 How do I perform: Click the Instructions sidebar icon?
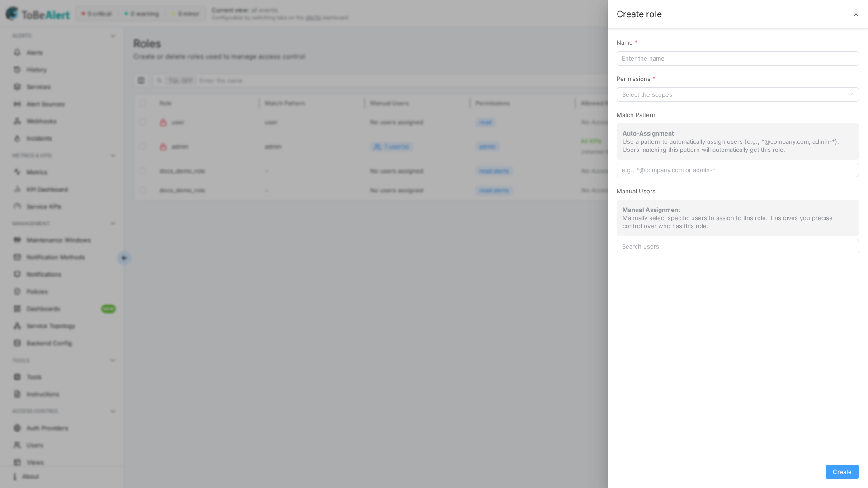click(17, 394)
